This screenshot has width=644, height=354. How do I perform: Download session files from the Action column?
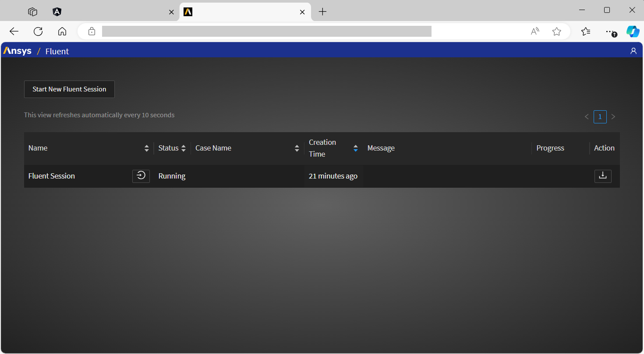click(602, 176)
